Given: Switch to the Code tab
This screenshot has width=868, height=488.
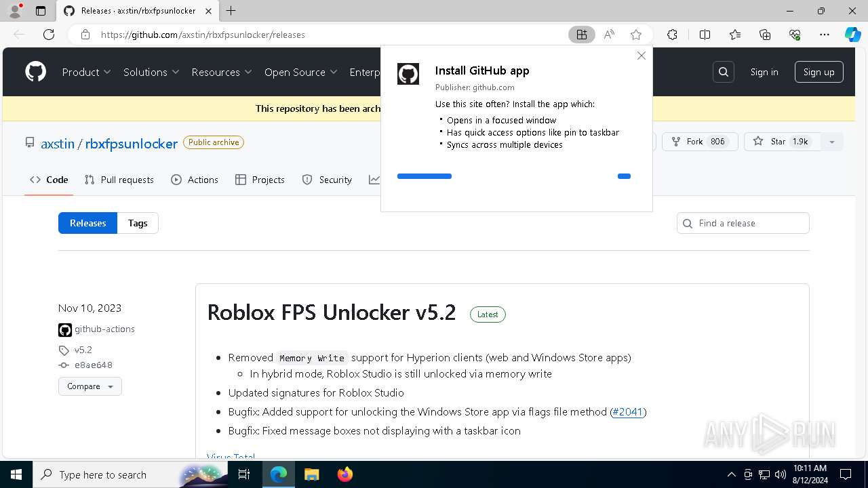Looking at the screenshot, I should pyautogui.click(x=49, y=180).
